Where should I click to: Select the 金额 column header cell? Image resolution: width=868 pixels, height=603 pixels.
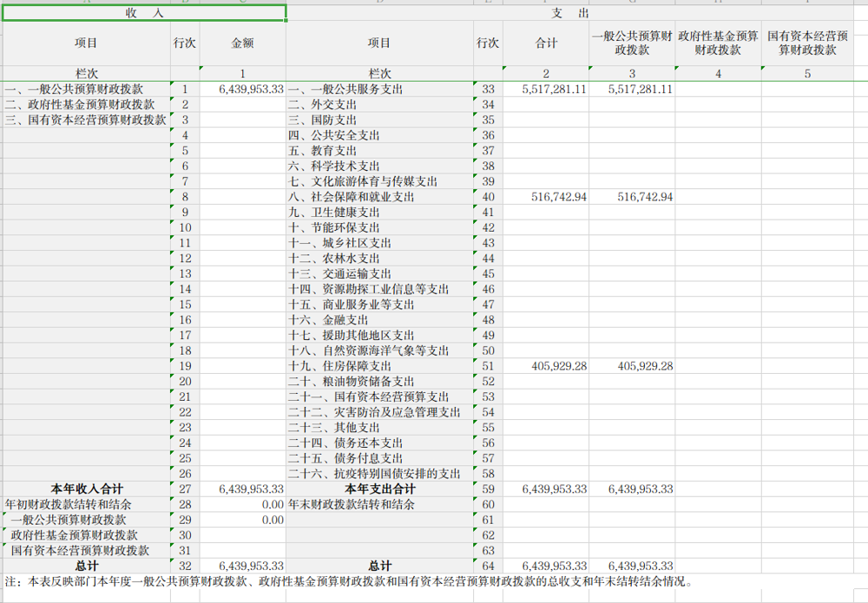point(242,43)
